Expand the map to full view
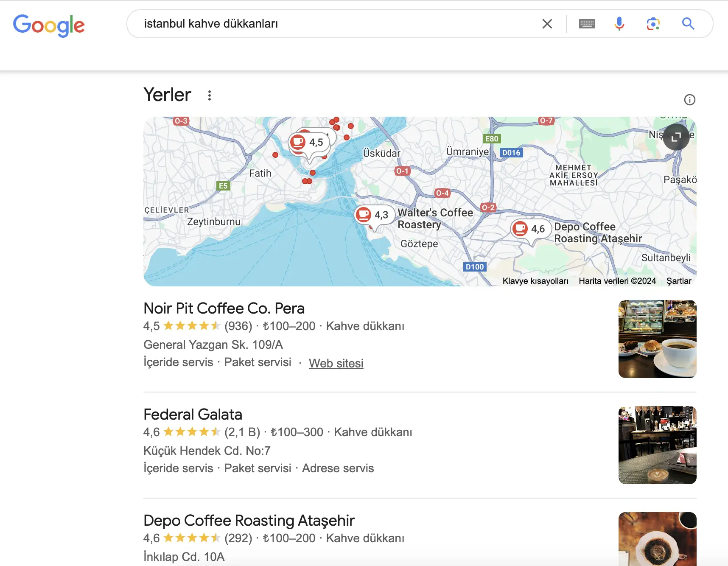 tap(676, 137)
